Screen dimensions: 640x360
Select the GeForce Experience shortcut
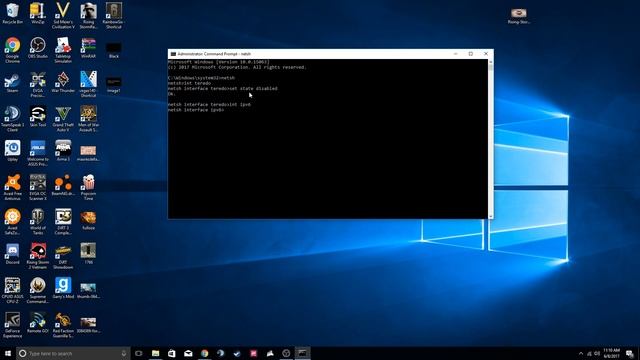click(x=12, y=324)
